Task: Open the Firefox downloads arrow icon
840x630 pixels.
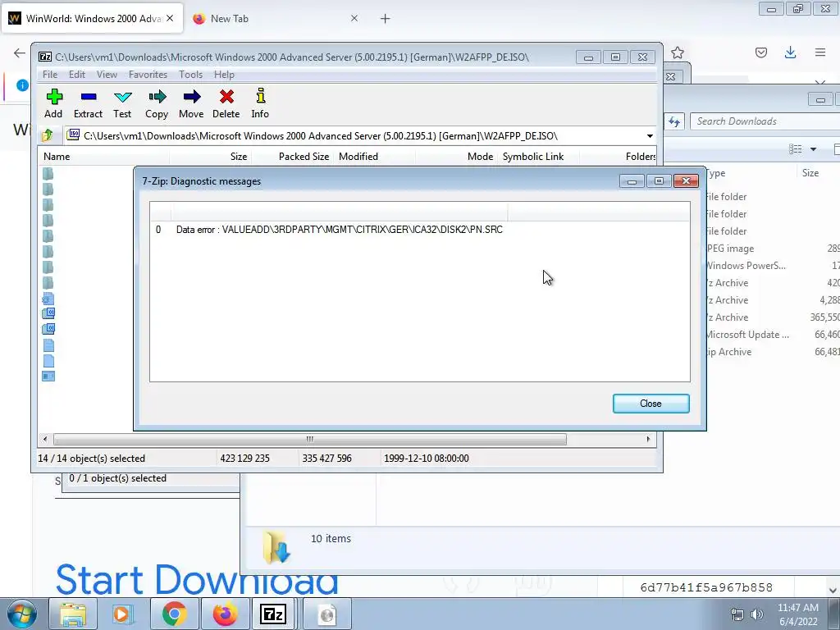Action: coord(790,52)
